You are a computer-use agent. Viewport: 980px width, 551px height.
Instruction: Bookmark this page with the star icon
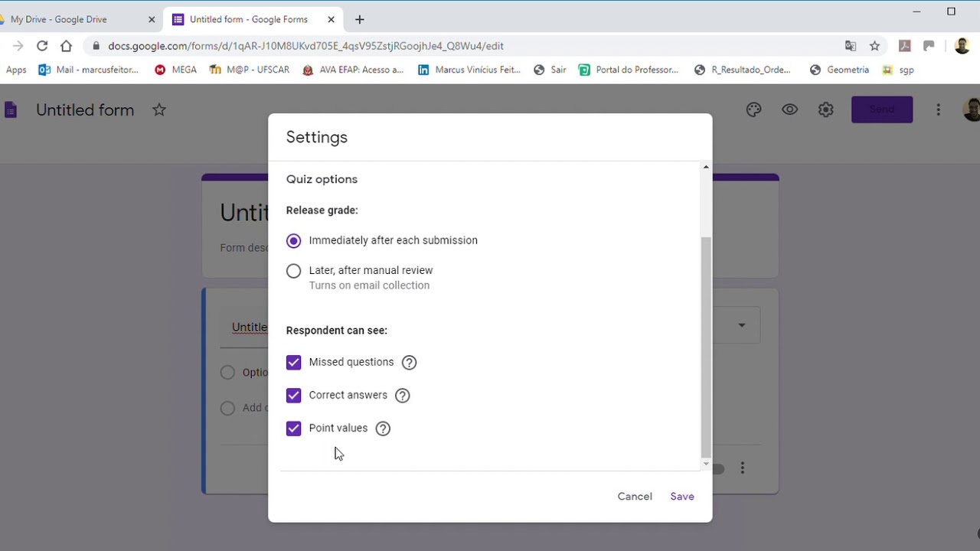click(874, 46)
